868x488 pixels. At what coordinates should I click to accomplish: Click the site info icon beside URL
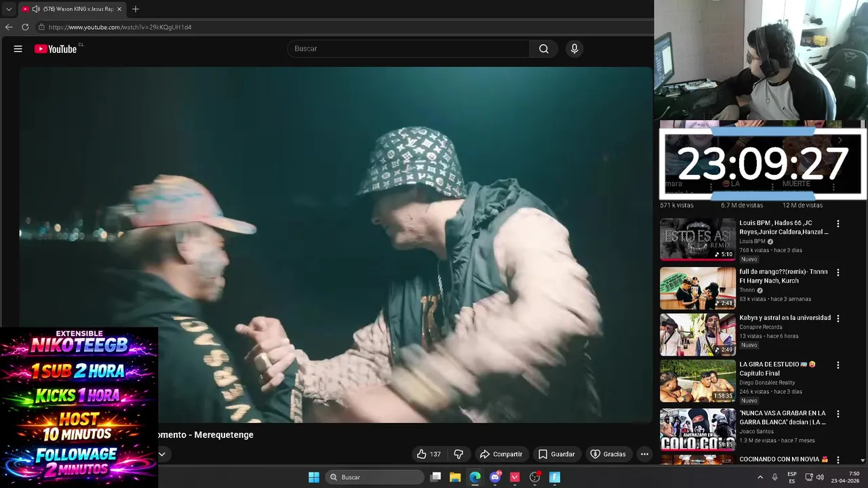(x=41, y=27)
